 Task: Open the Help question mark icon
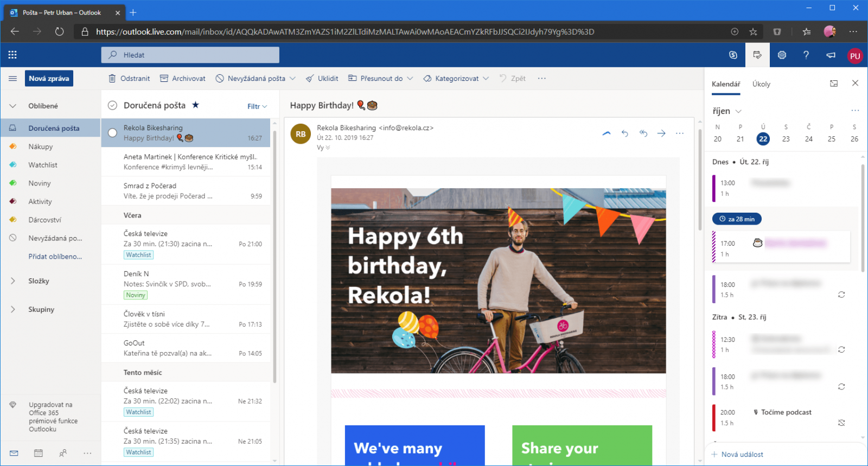806,55
